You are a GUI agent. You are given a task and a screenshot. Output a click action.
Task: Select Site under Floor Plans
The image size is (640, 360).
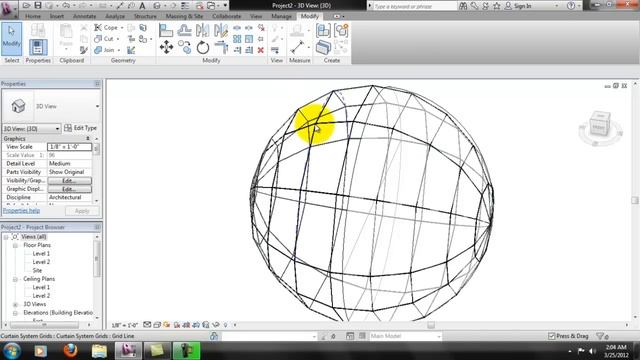click(37, 270)
